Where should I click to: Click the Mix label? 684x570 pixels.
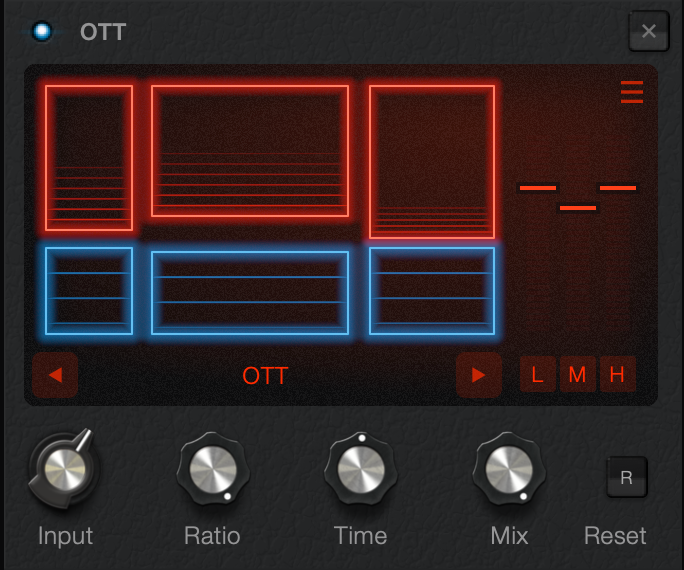[x=509, y=536]
